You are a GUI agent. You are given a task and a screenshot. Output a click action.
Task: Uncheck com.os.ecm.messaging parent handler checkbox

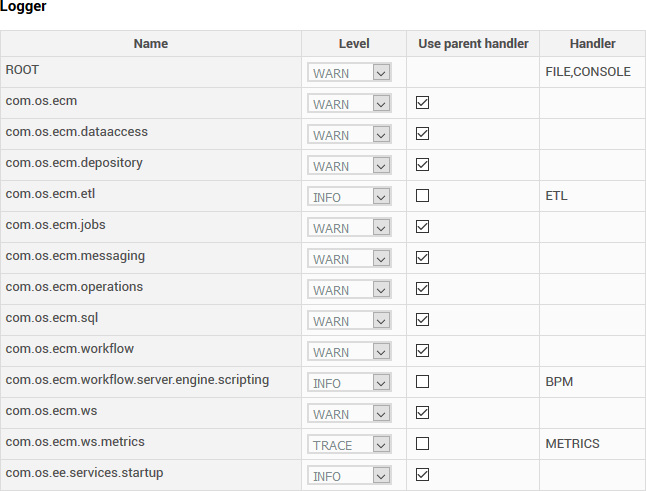click(422, 257)
